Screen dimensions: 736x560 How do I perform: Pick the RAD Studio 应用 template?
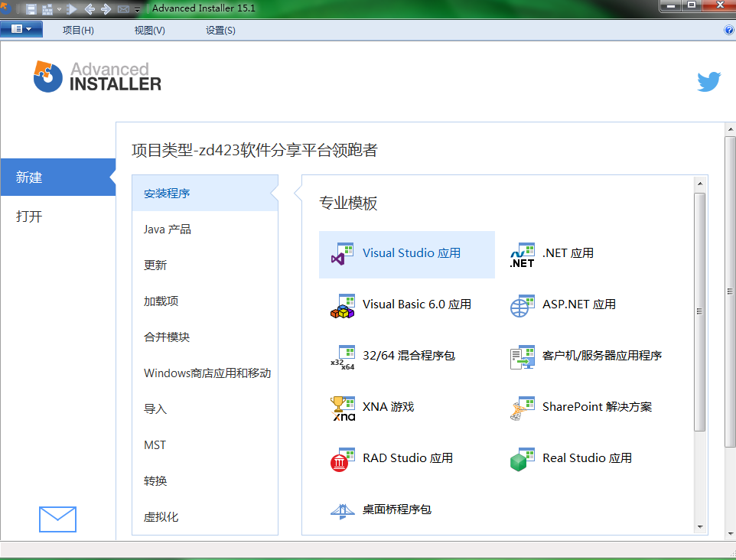pos(406,458)
